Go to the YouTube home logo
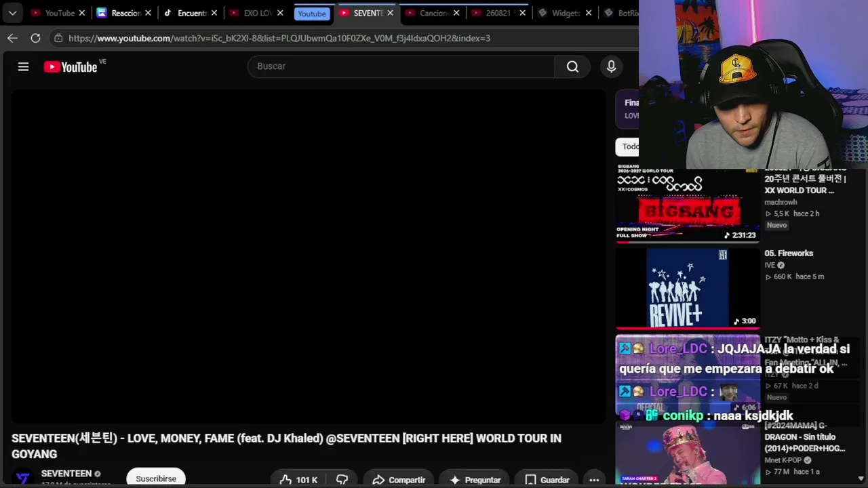Image resolution: width=868 pixels, height=488 pixels. [71, 66]
